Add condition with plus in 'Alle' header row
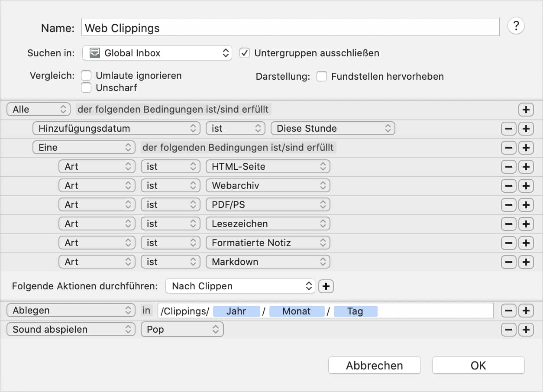Screen dimensions: 543x392 pyautogui.click(x=526, y=110)
